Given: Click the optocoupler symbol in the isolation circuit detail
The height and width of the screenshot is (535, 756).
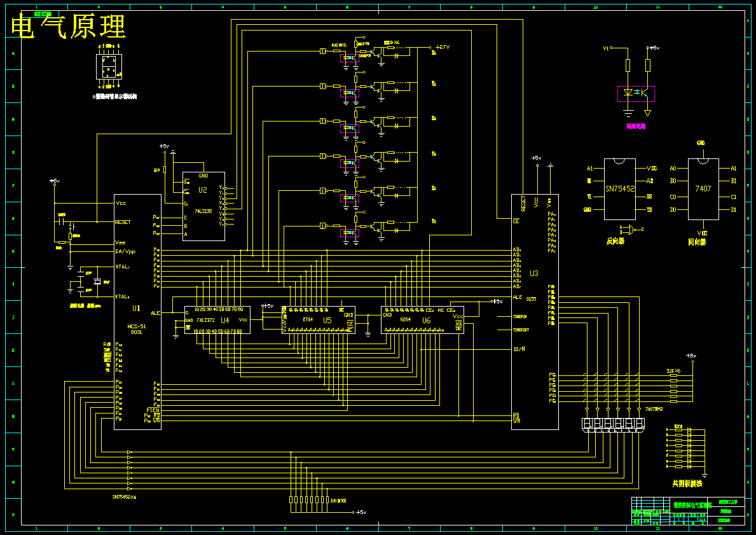Looking at the screenshot, I should (636, 94).
